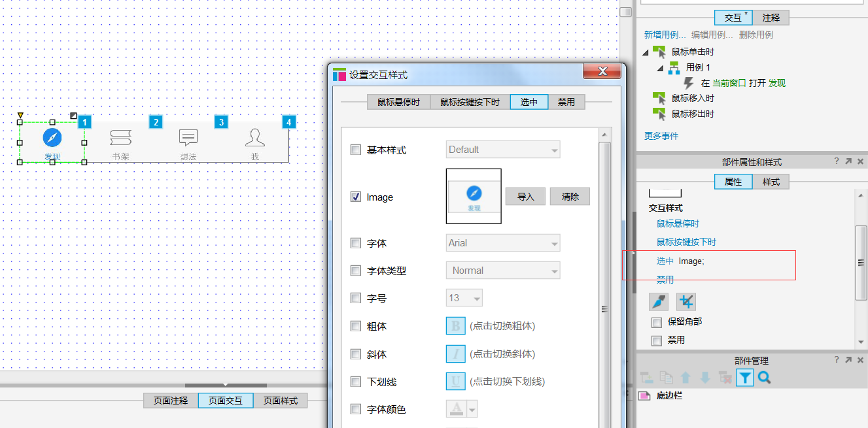This screenshot has width=868, height=428.
Task: Click the 用例 1 case icon
Action: (x=674, y=67)
